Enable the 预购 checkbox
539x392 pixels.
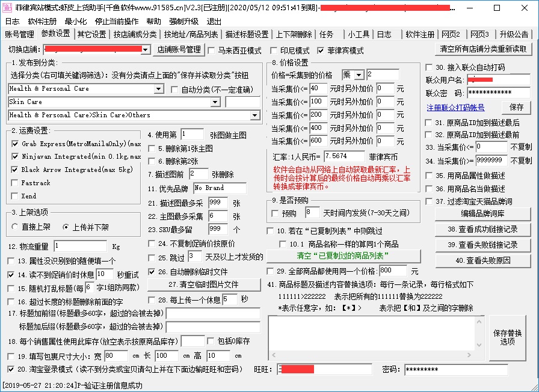click(x=275, y=213)
